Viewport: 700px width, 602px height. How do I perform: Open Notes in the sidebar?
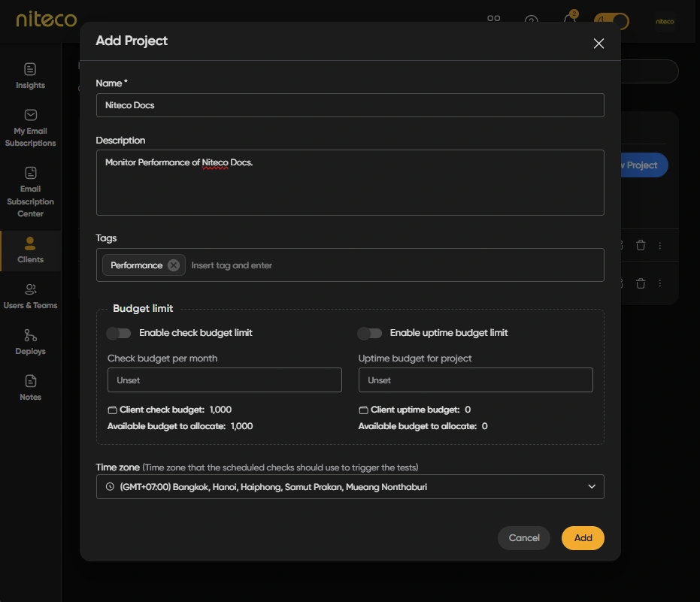30,389
